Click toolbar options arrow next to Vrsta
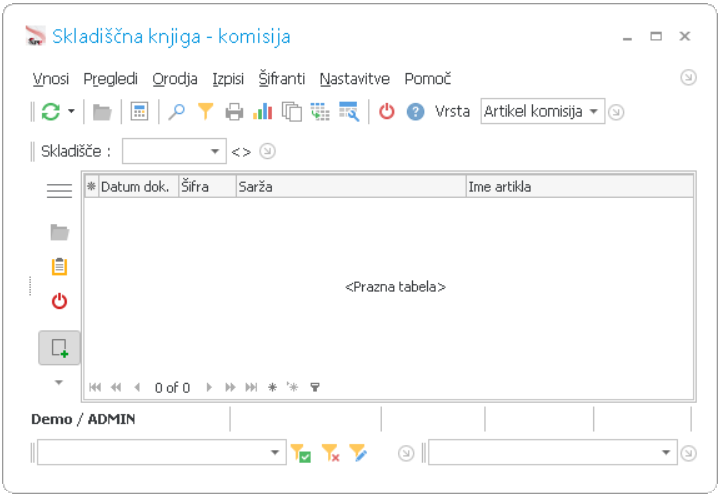 pos(616,112)
